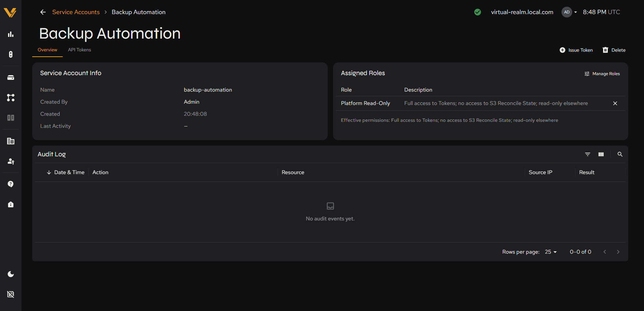Image resolution: width=644 pixels, height=311 pixels.
Task: Switch to the API Tokens tab
Action: (79, 50)
